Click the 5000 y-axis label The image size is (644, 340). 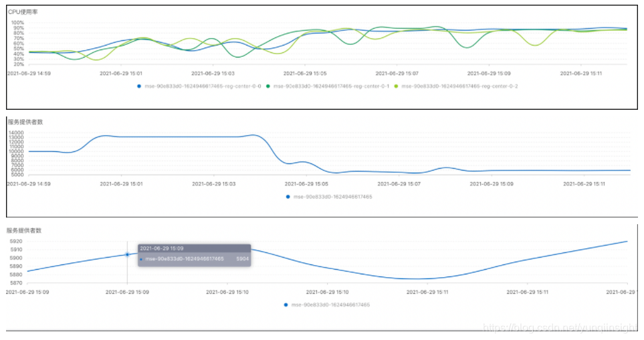[17, 175]
